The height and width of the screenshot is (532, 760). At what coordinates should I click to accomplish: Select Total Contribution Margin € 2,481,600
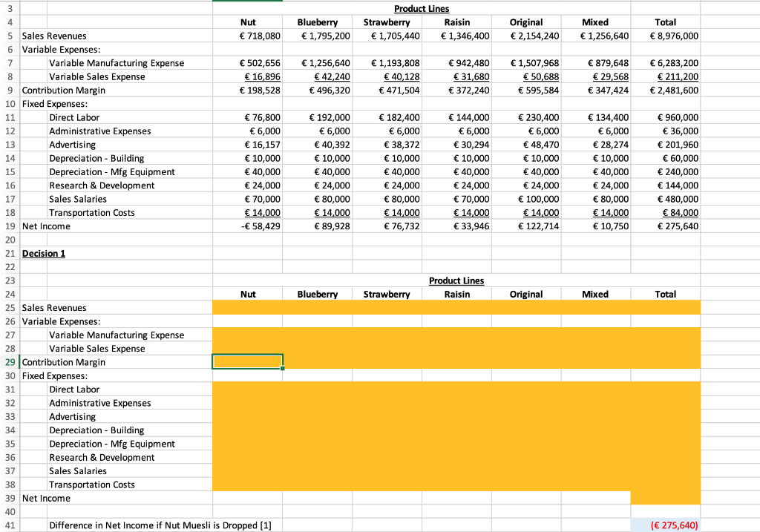(666, 90)
